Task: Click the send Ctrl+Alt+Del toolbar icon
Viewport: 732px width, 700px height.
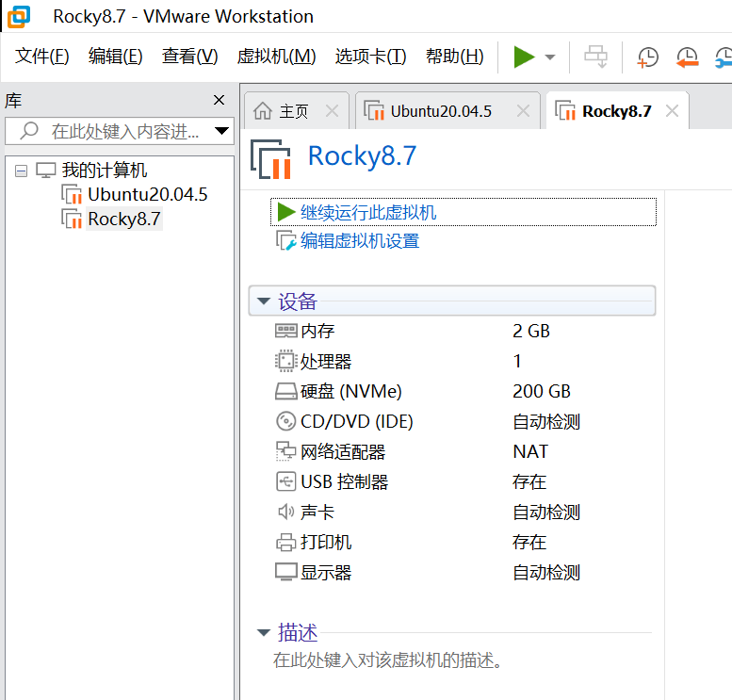Action: pos(595,57)
